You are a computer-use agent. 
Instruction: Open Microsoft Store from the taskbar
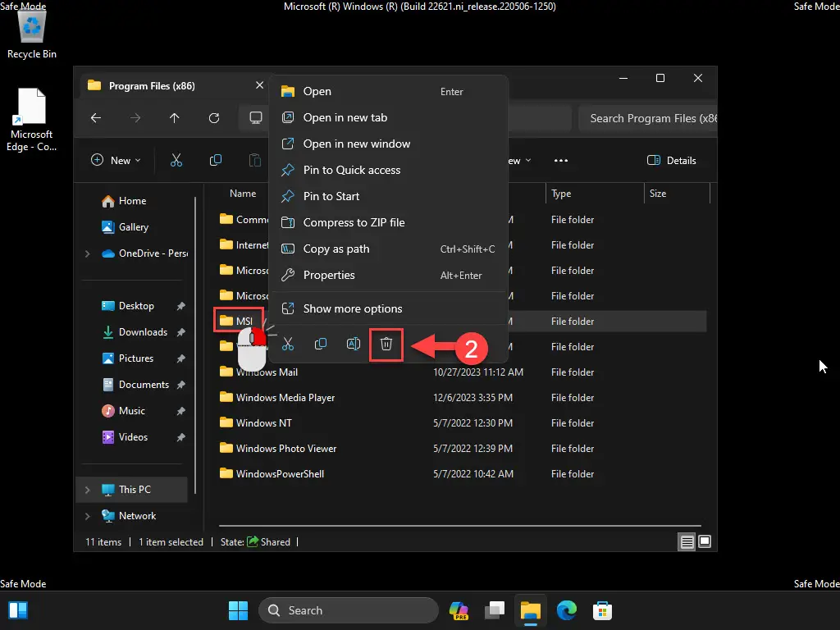(x=603, y=610)
